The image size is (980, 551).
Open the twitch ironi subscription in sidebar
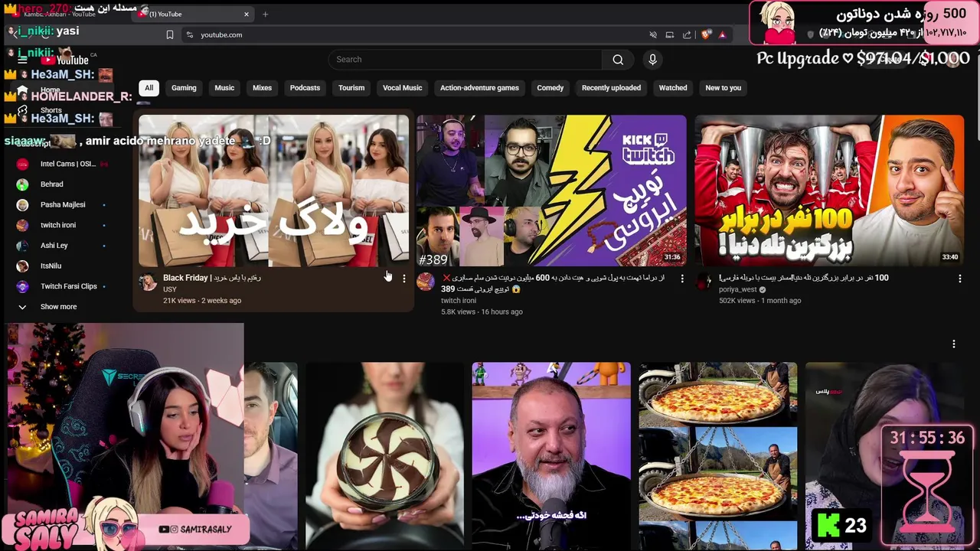(x=58, y=225)
